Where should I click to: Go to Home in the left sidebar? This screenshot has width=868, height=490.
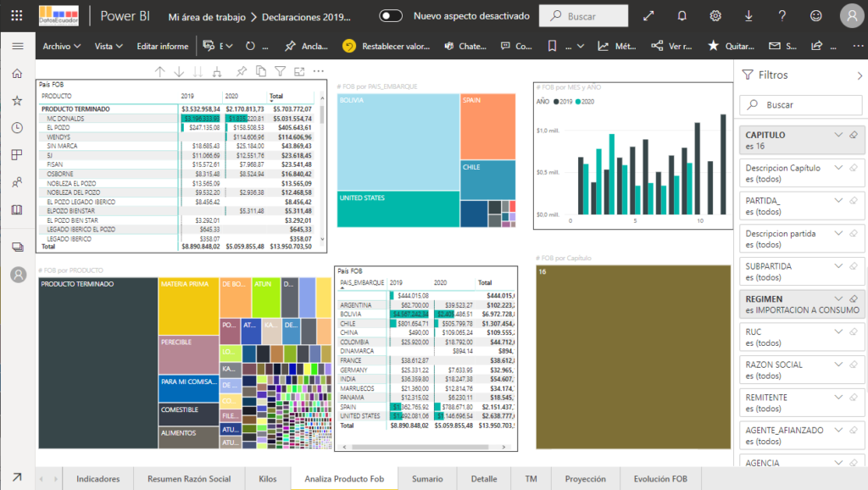(18, 73)
